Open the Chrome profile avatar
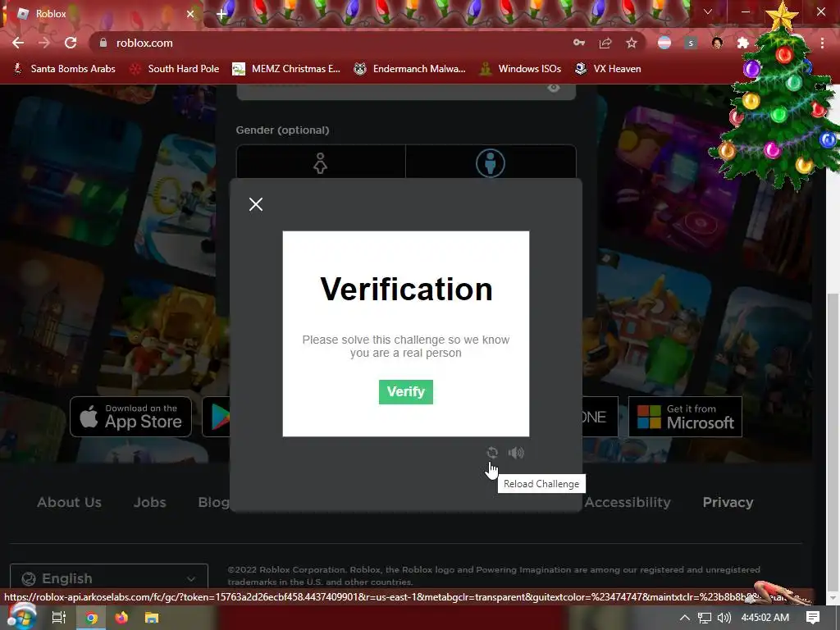The width and height of the screenshot is (840, 630). (x=717, y=43)
